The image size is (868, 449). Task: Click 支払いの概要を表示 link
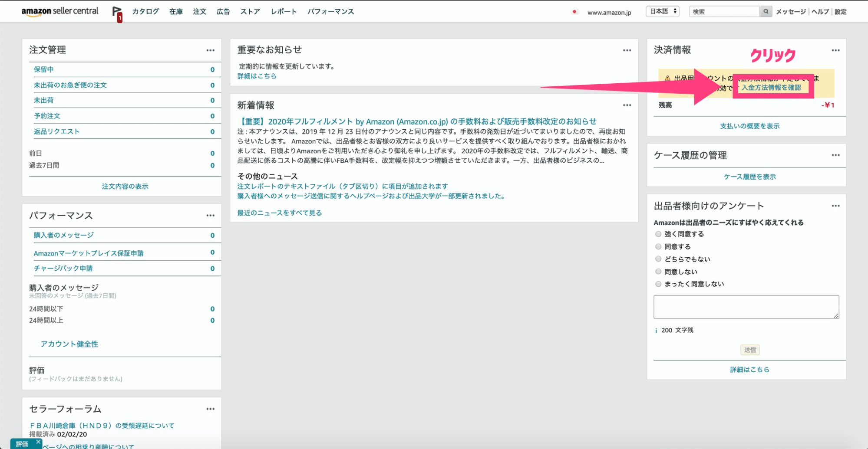pos(750,126)
